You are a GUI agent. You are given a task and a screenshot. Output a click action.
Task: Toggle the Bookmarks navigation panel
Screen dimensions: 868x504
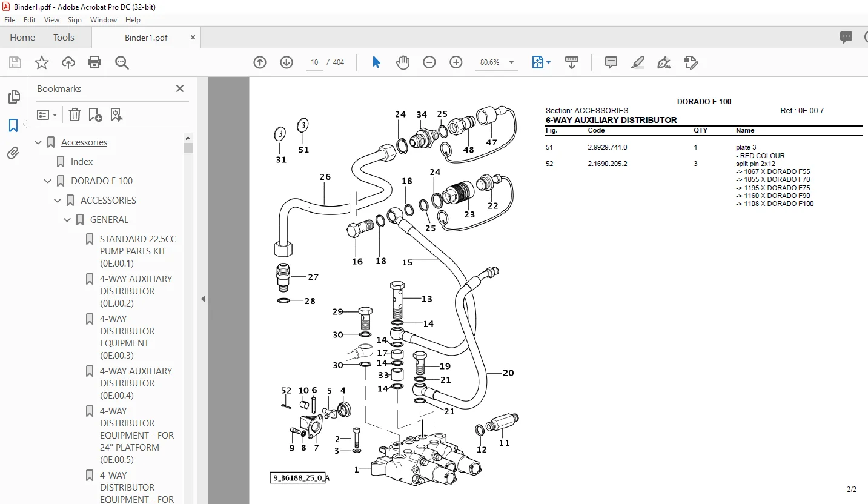tap(13, 125)
